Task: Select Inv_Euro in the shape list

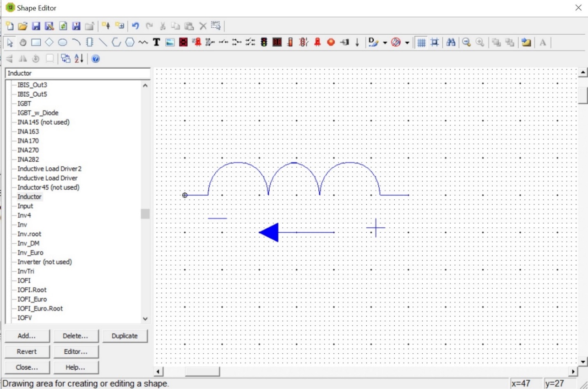Action: click(x=30, y=252)
